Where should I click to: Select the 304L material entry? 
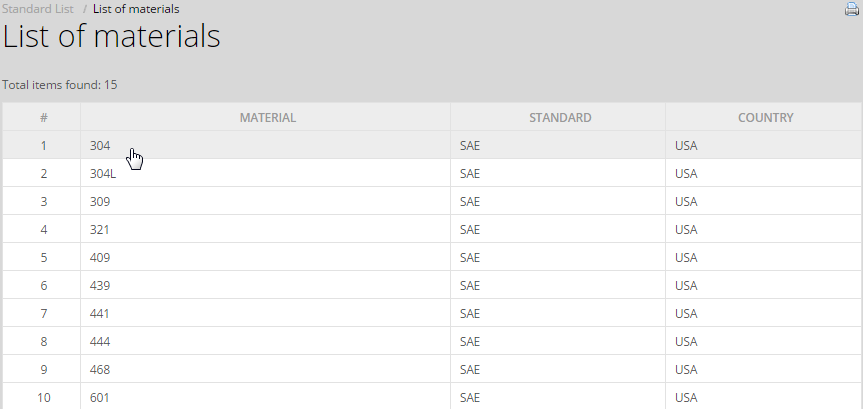tap(103, 174)
